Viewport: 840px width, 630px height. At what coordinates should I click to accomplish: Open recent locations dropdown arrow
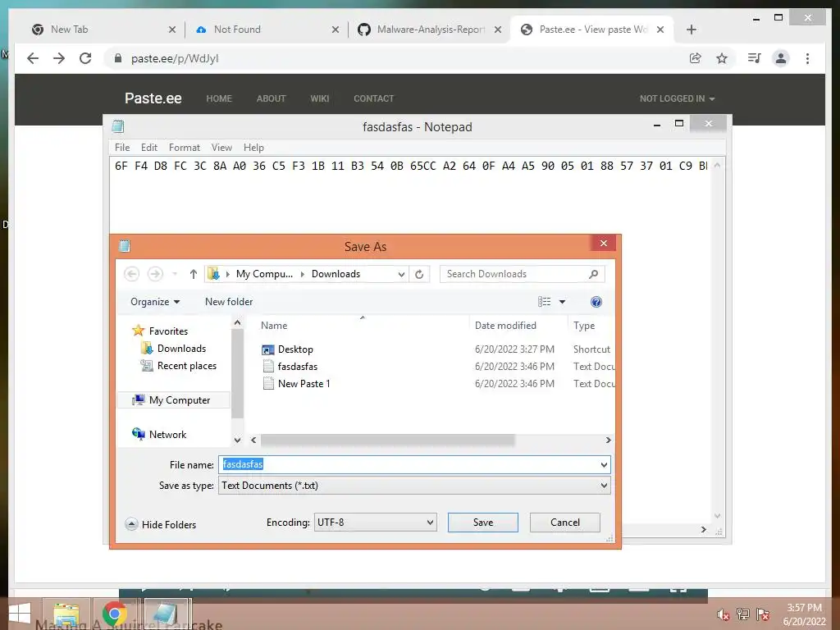[175, 274]
